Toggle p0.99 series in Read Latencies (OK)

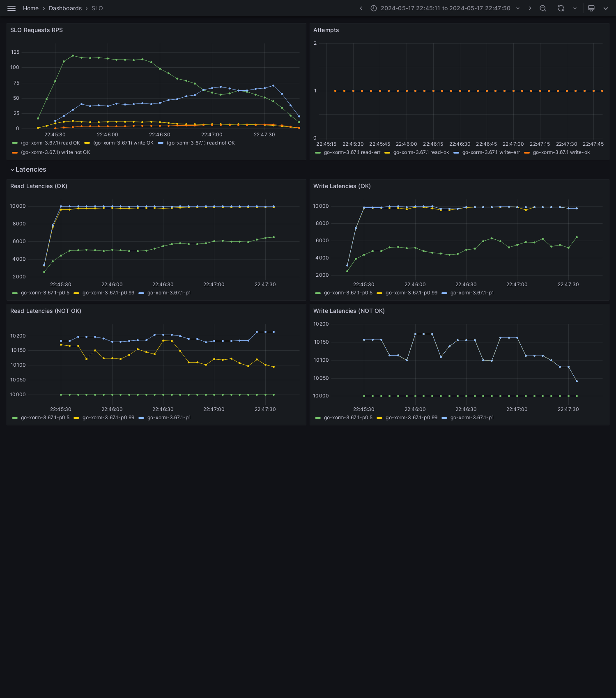(108, 293)
